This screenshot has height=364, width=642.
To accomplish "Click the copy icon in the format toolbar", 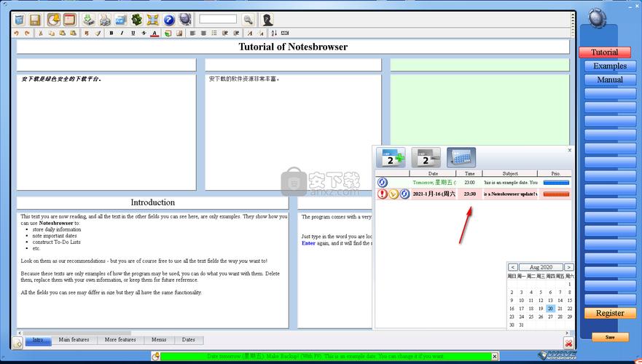I will coord(52,33).
